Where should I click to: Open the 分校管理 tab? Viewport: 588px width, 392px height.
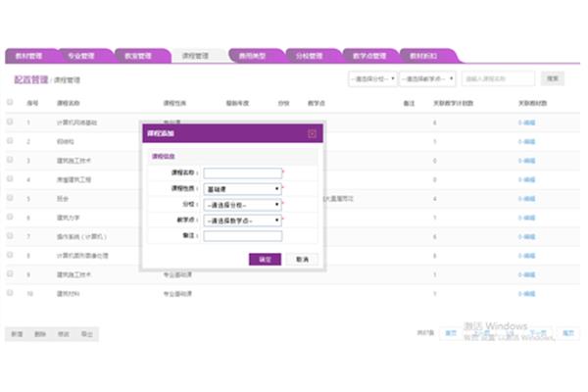(310, 56)
